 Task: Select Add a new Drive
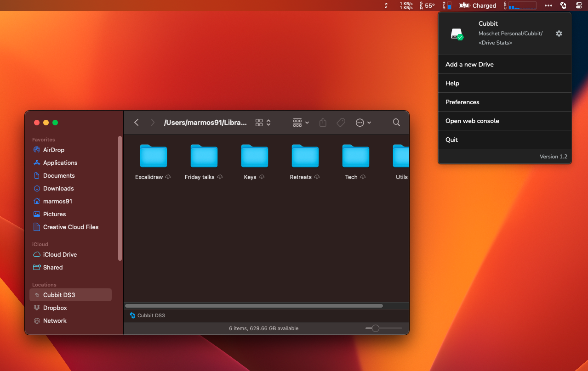pyautogui.click(x=469, y=64)
